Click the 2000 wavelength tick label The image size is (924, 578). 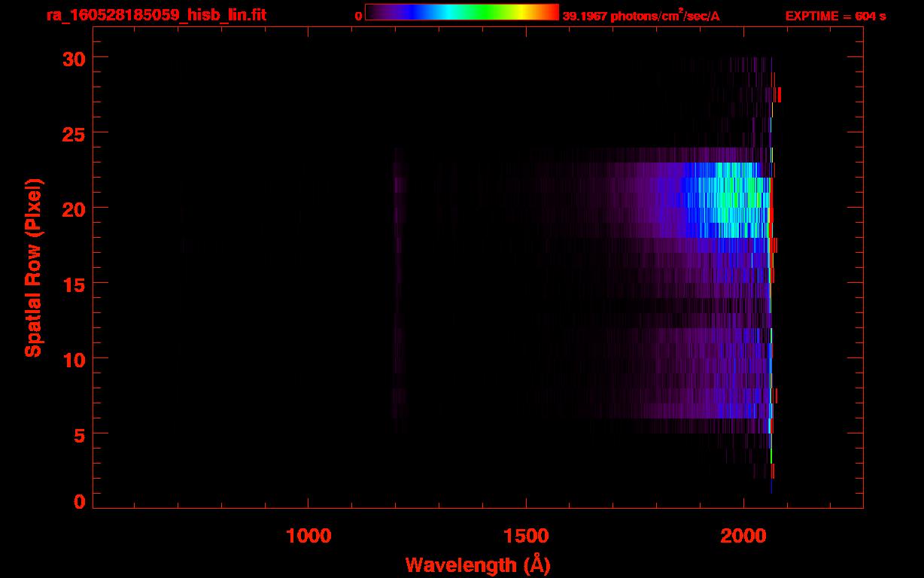pos(743,536)
